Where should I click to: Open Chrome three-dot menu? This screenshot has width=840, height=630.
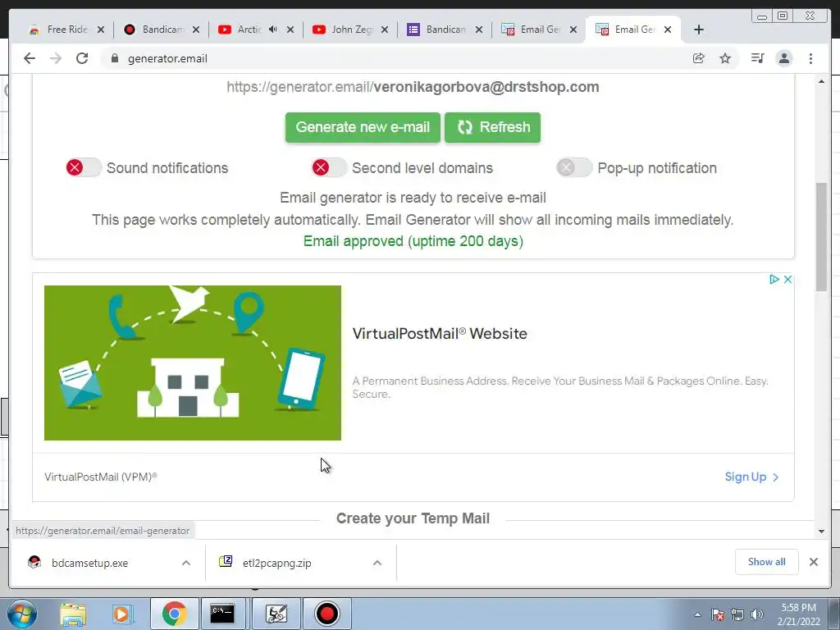coord(810,58)
